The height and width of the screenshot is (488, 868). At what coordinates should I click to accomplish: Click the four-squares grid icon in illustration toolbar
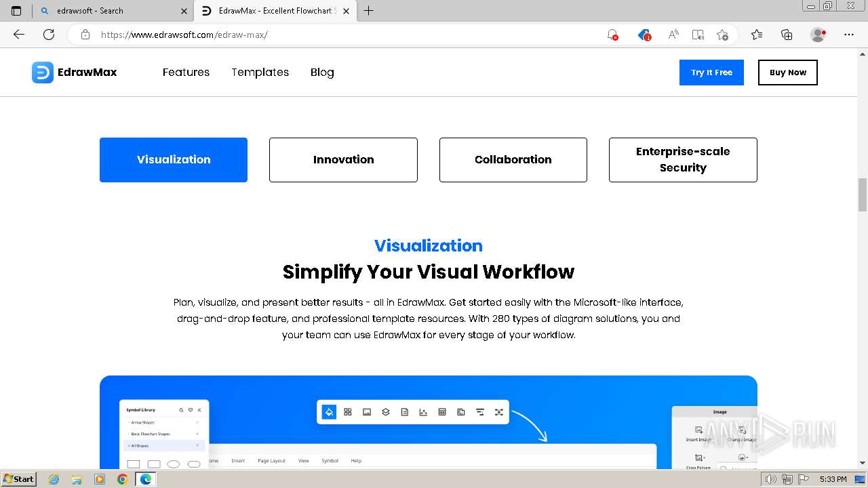[x=348, y=411]
